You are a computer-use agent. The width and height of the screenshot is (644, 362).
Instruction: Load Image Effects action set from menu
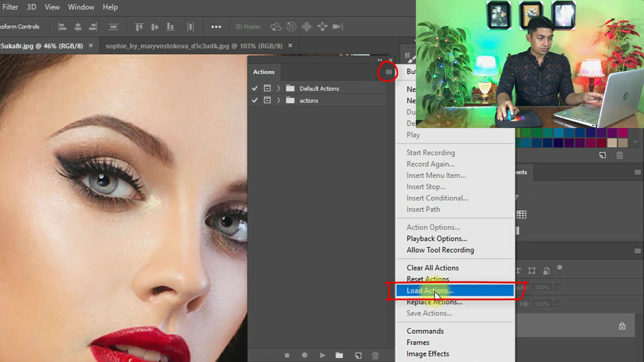[x=455, y=354]
